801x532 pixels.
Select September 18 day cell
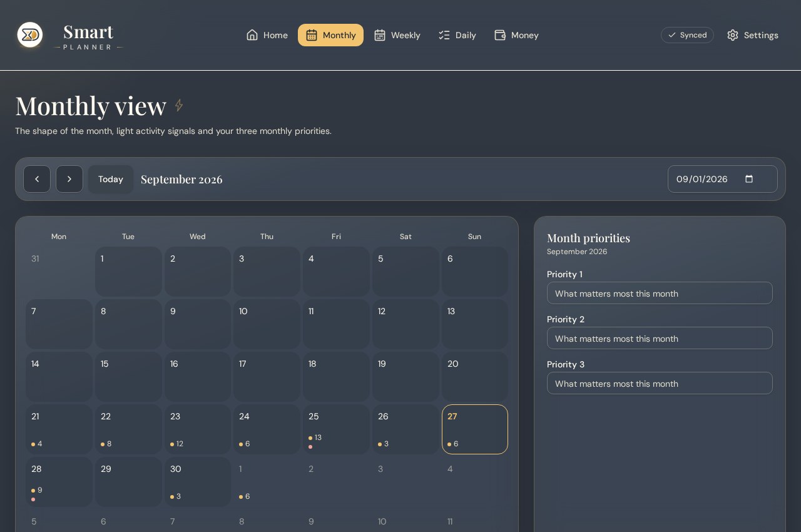(336, 377)
